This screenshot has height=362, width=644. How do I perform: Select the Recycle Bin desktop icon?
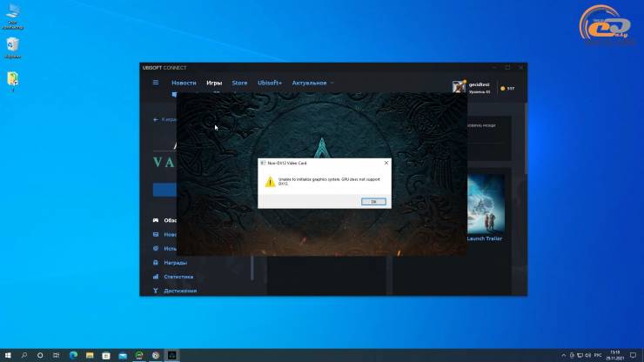pos(13,48)
